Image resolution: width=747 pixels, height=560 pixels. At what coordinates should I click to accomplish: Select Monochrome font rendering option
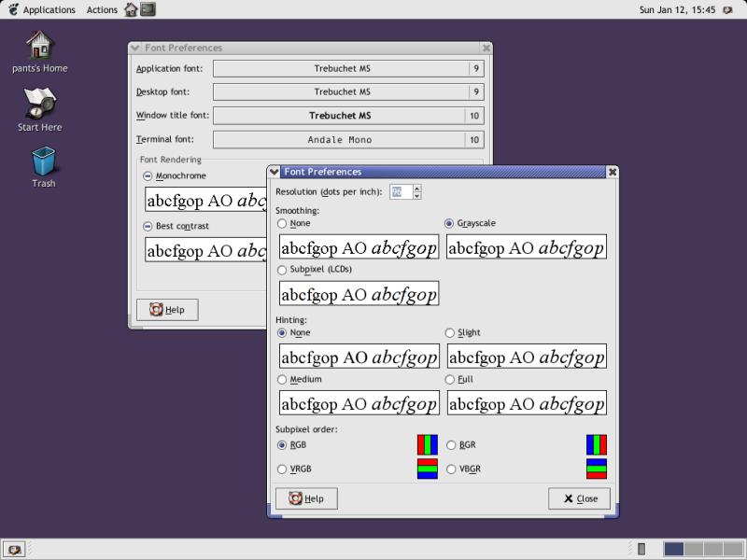(x=148, y=175)
